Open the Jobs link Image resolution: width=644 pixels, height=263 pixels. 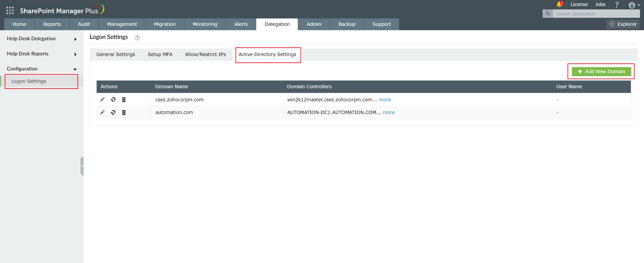[600, 4]
